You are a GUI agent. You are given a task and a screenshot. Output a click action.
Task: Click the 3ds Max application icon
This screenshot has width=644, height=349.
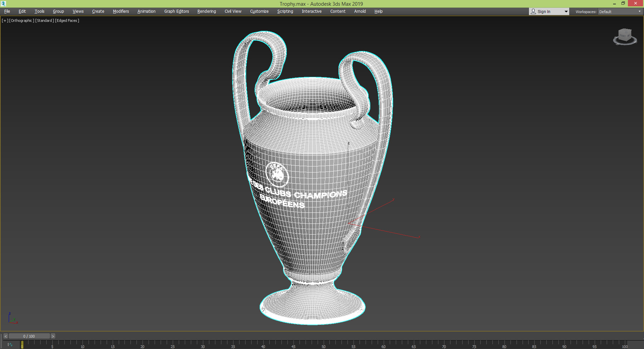click(3, 4)
